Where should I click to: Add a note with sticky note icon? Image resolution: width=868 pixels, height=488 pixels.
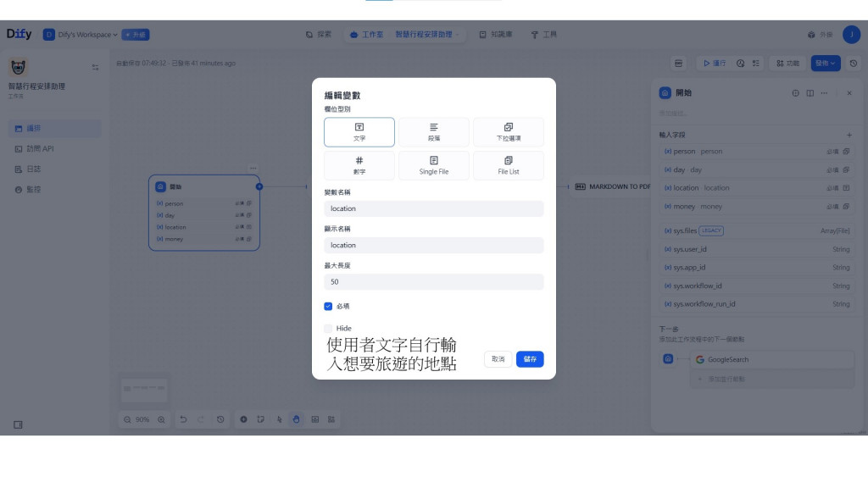coord(261,419)
